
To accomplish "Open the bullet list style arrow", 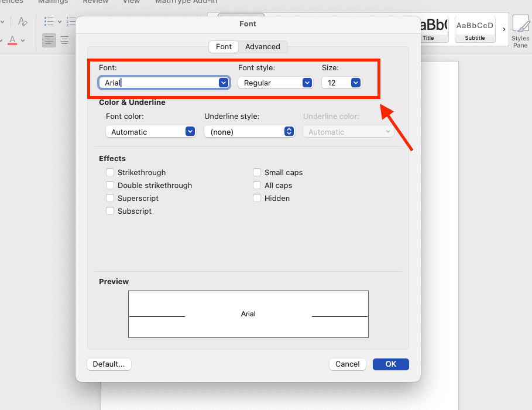I will (60, 22).
